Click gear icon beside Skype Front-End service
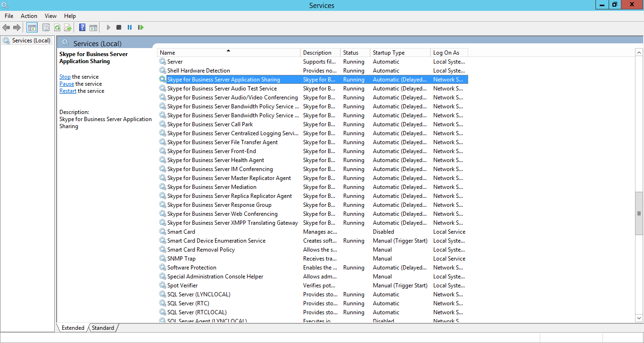Screen dimensions: 644x343 (163, 151)
